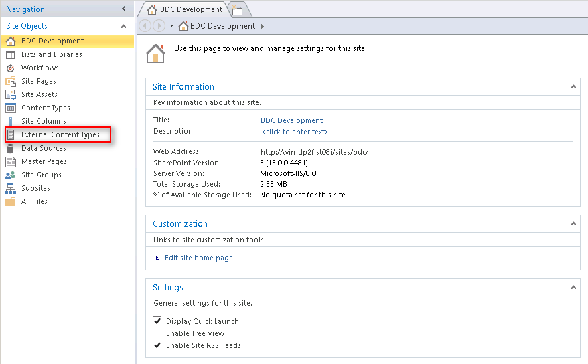Select Master Pages in Site Objects

pos(44,161)
